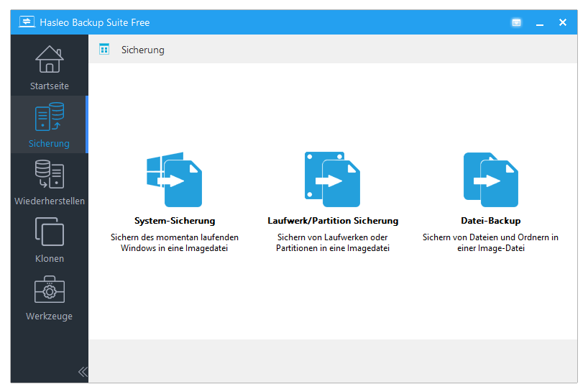Close the Hasleo Backup Suite window

click(563, 22)
